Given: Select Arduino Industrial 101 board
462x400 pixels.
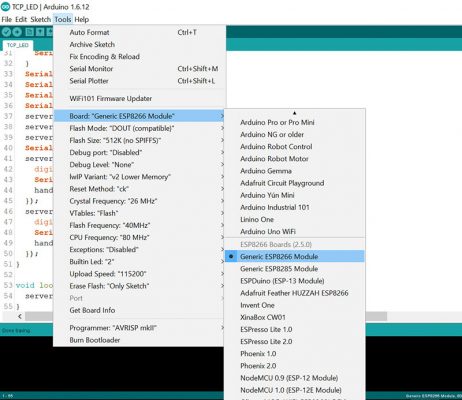Looking at the screenshot, I should click(295, 207).
